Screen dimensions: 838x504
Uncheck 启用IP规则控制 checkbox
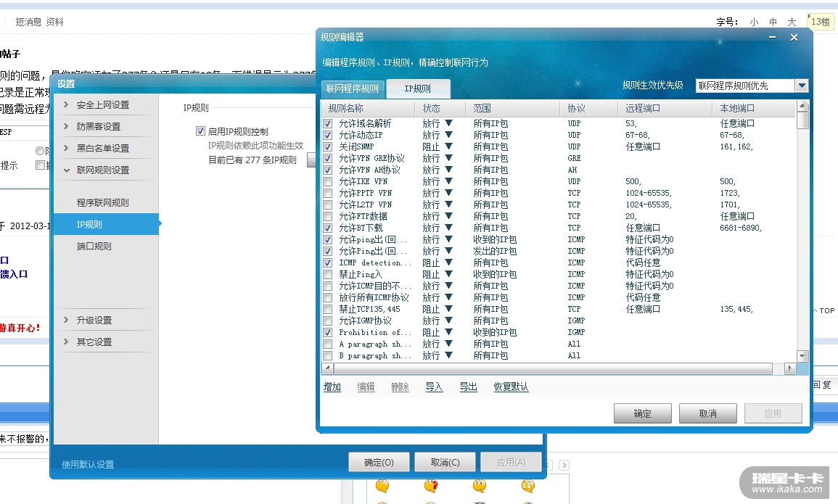click(201, 131)
